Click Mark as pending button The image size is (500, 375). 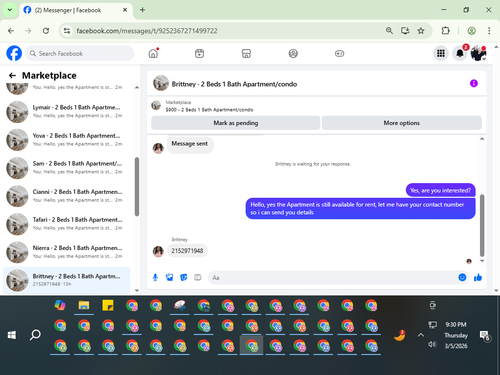(236, 123)
